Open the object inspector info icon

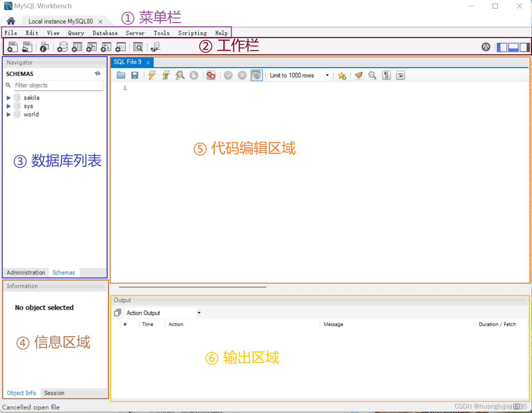[x=44, y=47]
